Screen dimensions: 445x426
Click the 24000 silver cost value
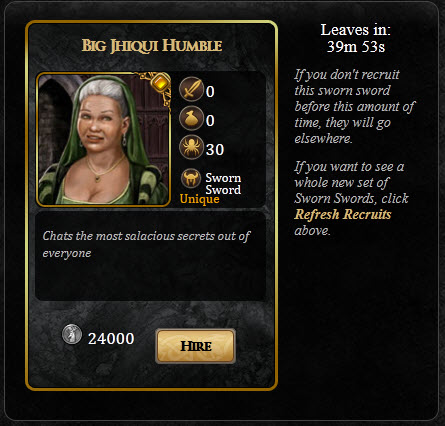(x=111, y=339)
